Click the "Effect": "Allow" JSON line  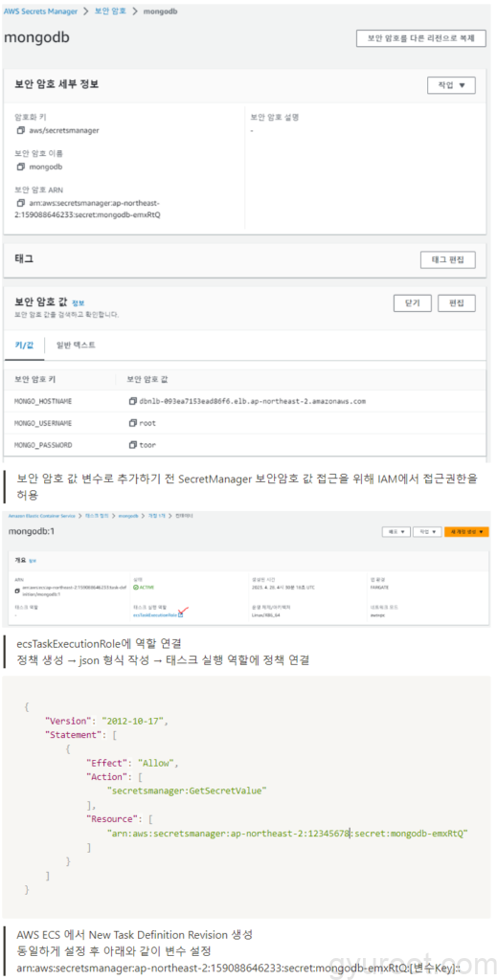(132, 763)
